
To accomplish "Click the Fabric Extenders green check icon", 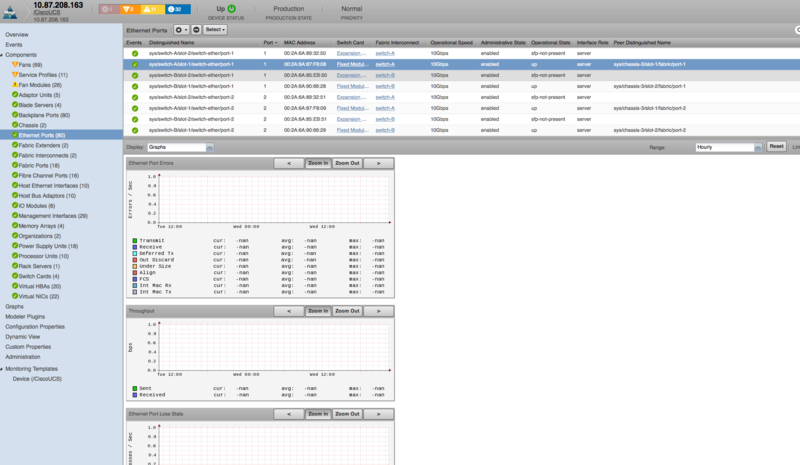I will 15,145.
